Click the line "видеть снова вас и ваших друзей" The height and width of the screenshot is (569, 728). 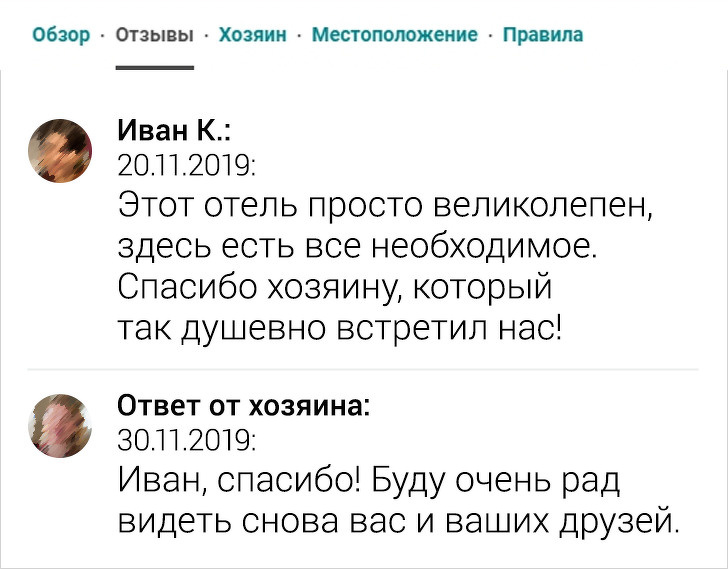tap(398, 522)
